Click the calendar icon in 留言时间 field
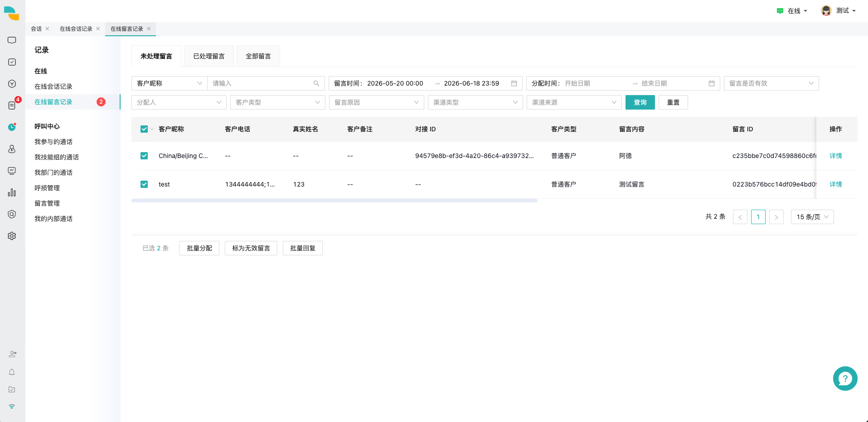The height and width of the screenshot is (422, 868). [x=514, y=83]
